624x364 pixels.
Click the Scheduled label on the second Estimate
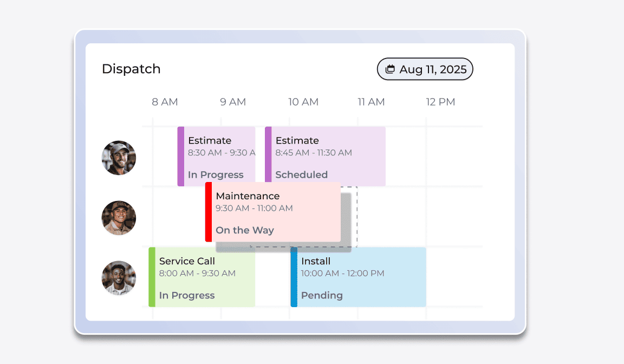click(x=301, y=174)
